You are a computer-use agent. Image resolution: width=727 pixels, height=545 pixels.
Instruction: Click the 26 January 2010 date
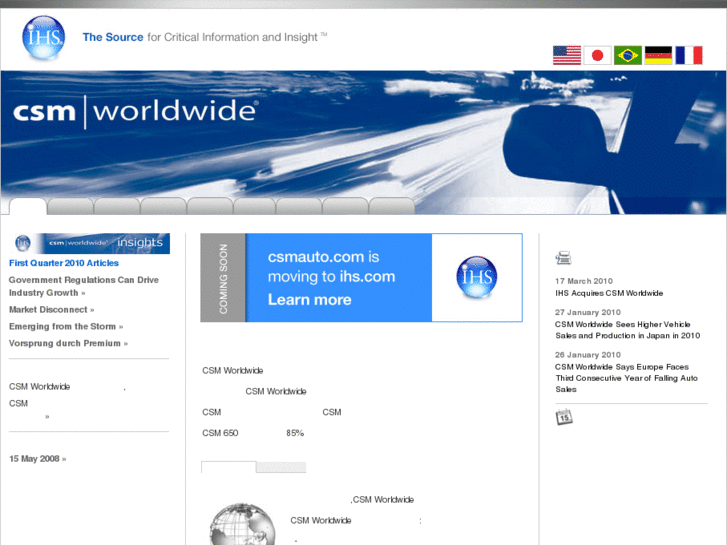coord(587,355)
